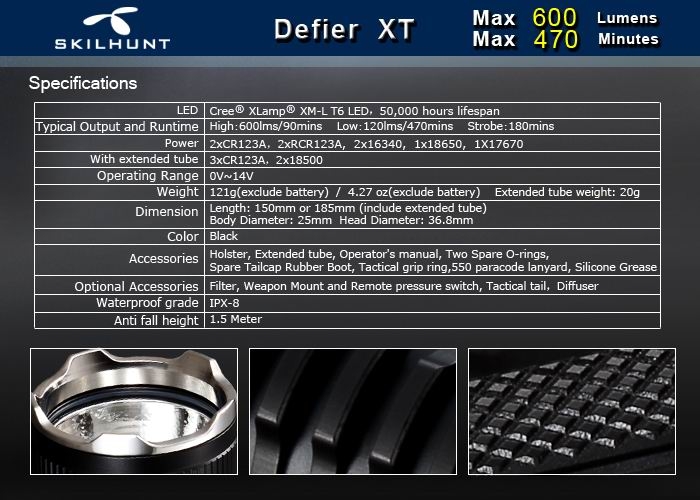700x500 pixels.
Task: Click the '1.5 Meter' value
Action: 235,319
